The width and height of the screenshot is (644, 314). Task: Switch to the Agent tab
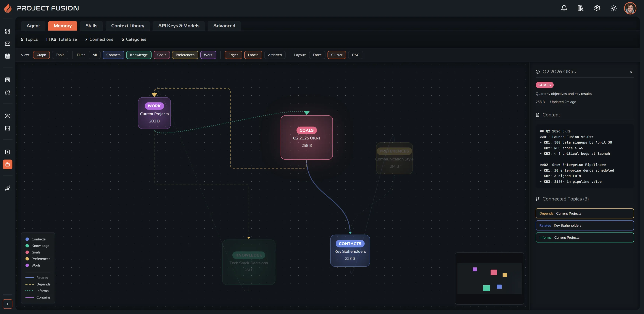[x=33, y=26]
